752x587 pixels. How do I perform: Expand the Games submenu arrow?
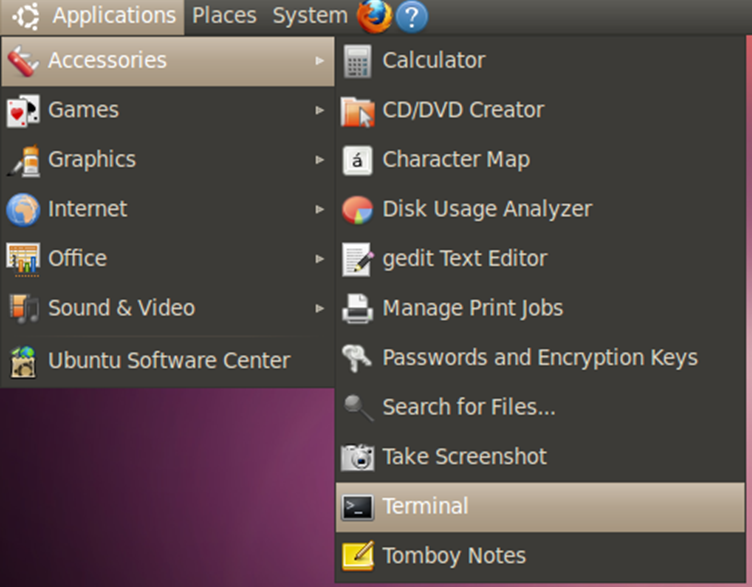320,110
